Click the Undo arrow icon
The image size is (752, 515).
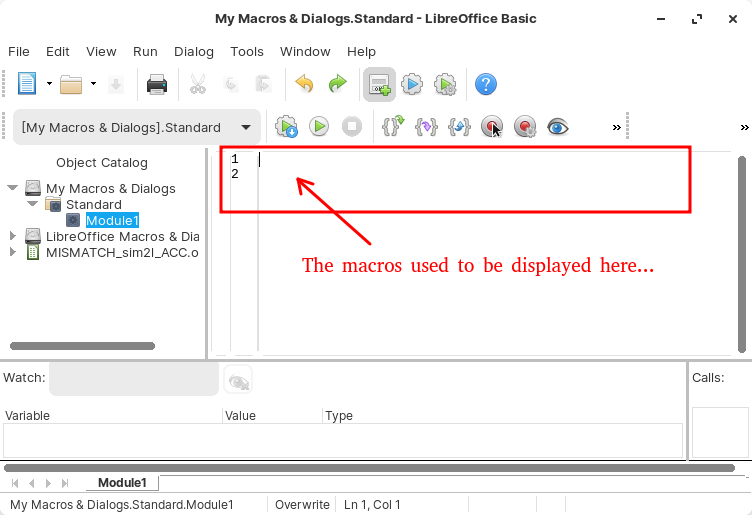[x=304, y=85]
